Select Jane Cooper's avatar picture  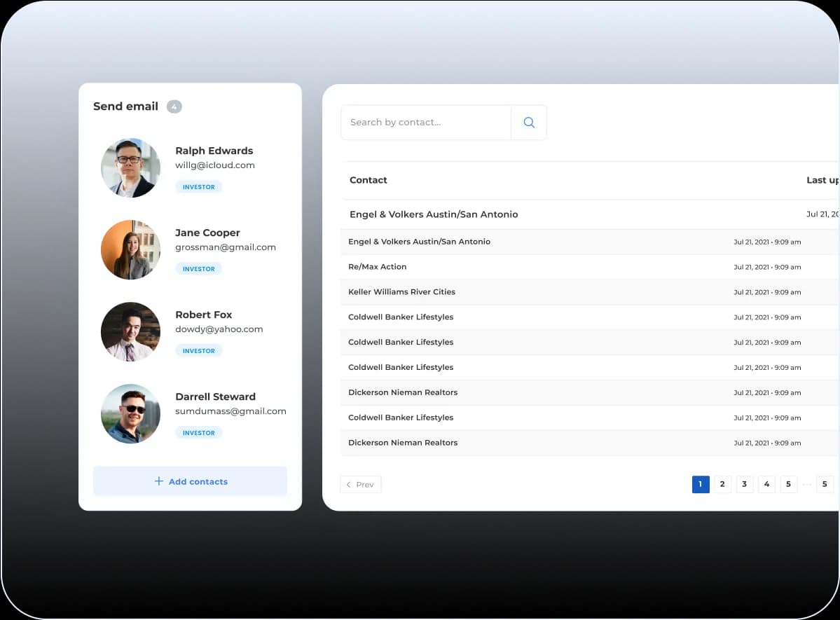pyautogui.click(x=130, y=249)
